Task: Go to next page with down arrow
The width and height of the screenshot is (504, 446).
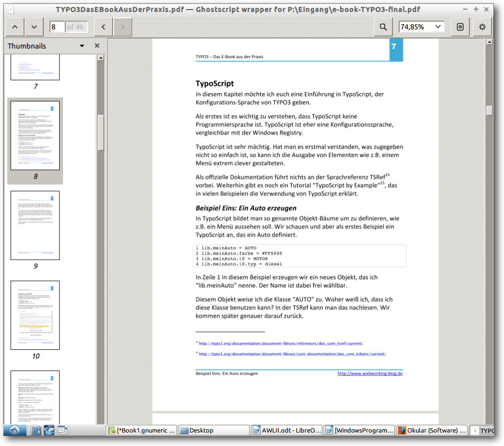Action: (34, 27)
